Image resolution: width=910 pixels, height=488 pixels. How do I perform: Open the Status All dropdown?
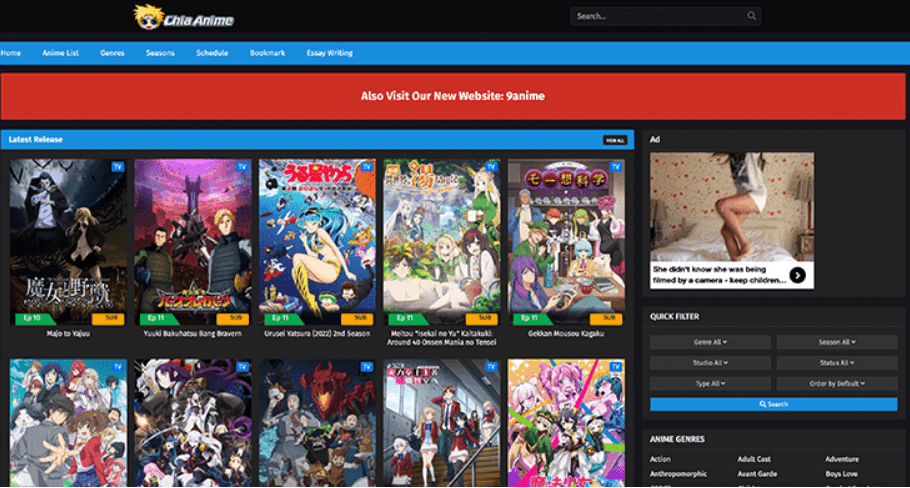[x=837, y=363]
